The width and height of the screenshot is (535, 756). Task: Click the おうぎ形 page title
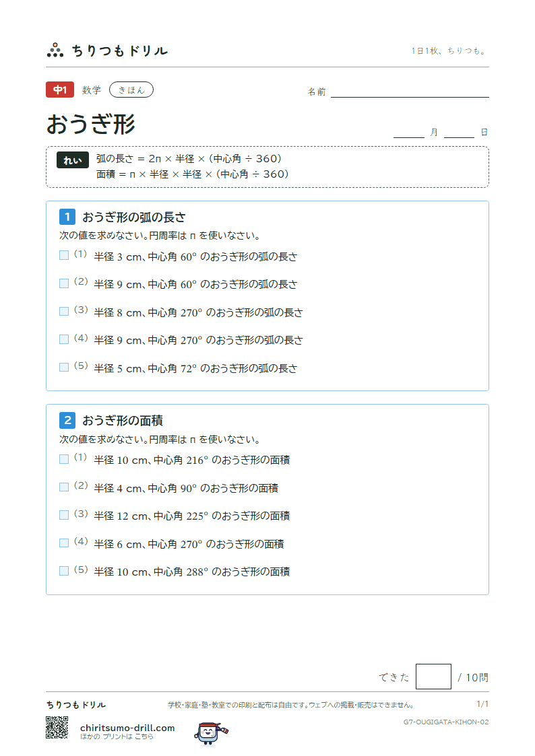[91, 124]
